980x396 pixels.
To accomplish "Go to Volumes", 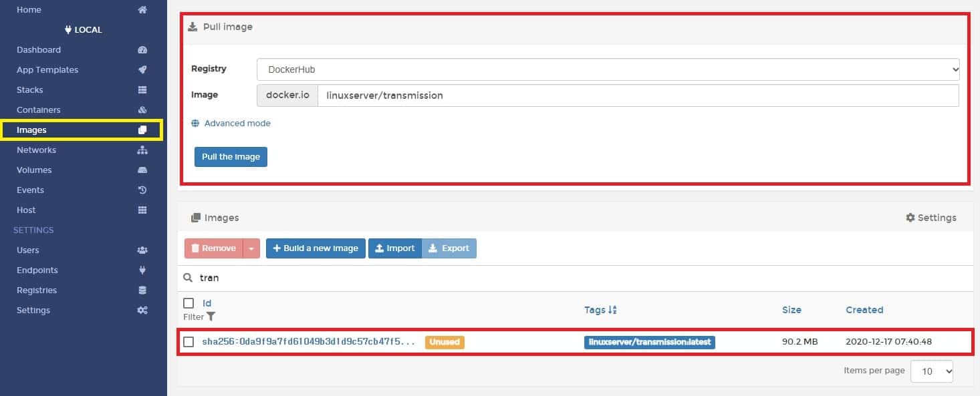I will [x=34, y=170].
